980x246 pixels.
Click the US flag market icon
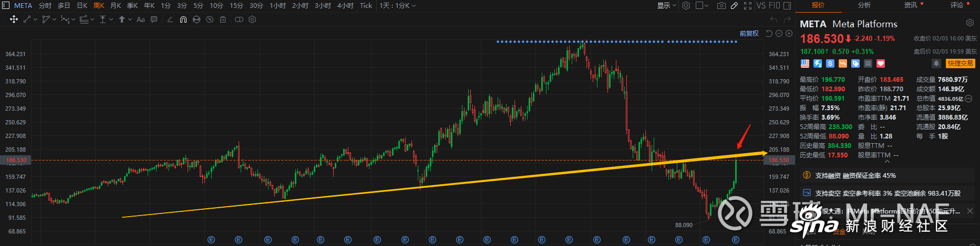click(x=805, y=63)
